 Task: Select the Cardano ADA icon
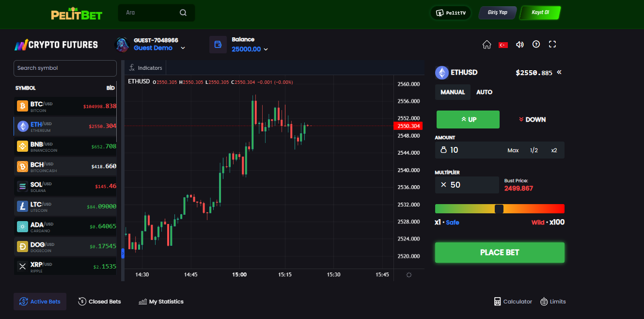click(22, 226)
